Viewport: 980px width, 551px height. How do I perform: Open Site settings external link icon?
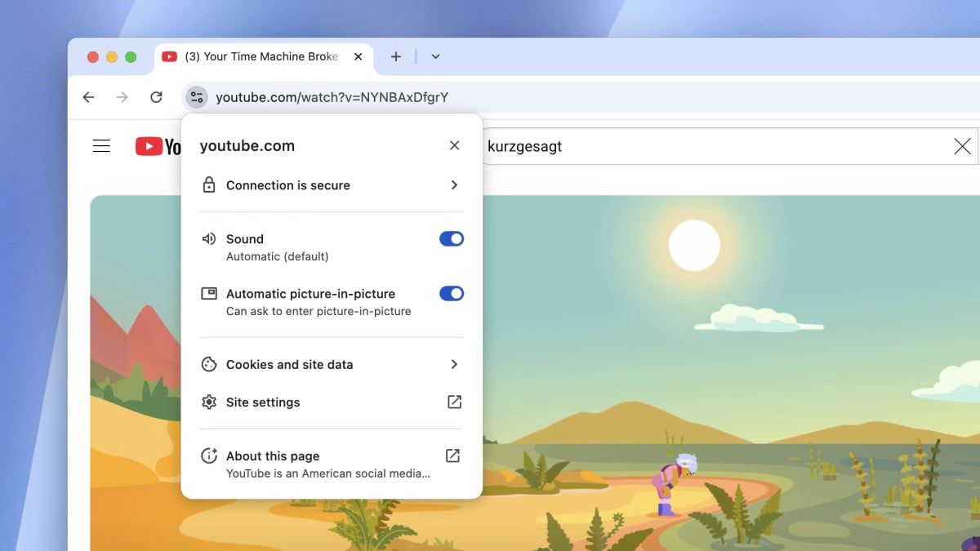(454, 402)
